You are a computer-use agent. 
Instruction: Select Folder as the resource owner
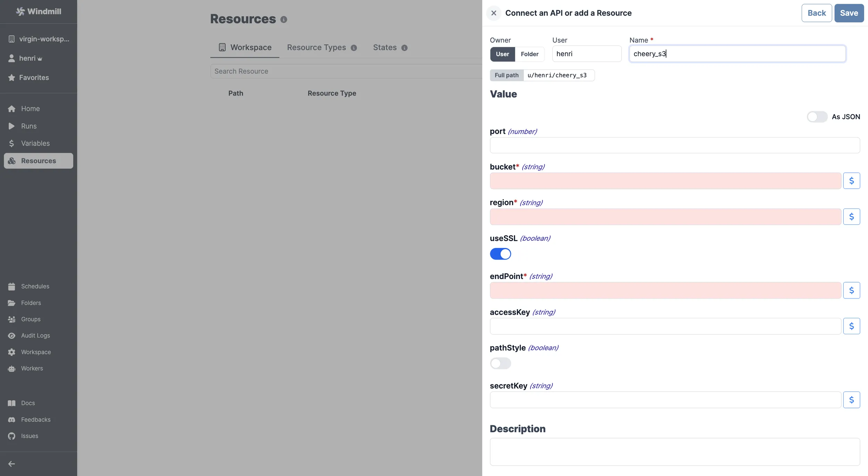[x=529, y=54]
